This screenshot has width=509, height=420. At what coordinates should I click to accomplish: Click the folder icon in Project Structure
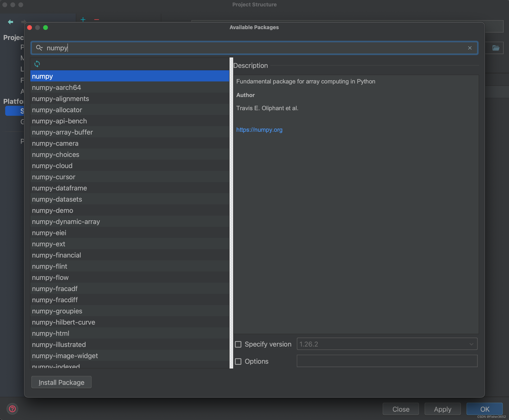[496, 48]
